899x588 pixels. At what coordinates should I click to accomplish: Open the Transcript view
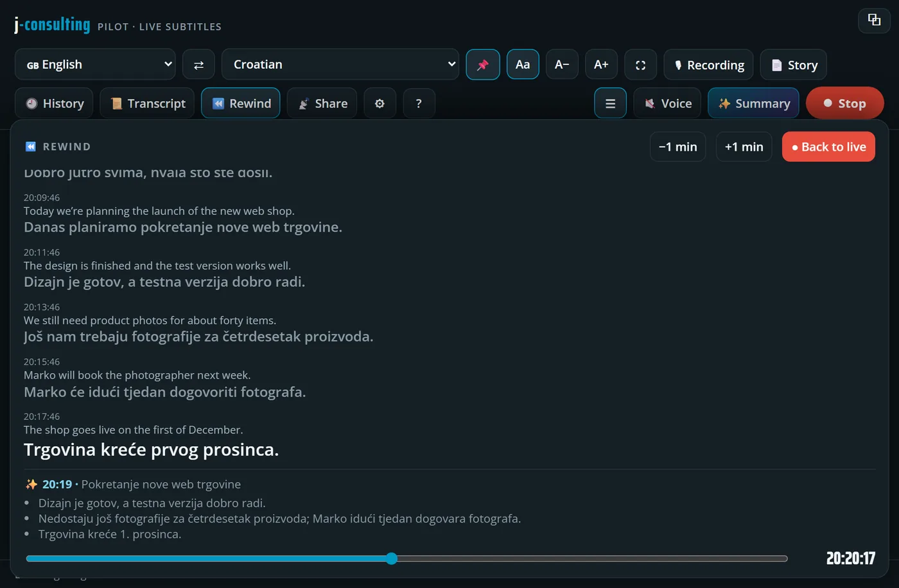coord(147,103)
